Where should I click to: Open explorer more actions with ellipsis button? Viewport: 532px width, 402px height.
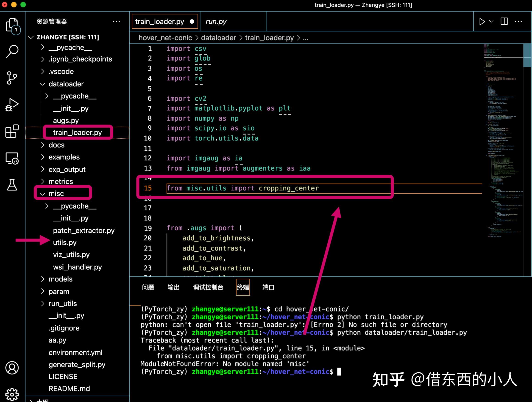(x=116, y=21)
